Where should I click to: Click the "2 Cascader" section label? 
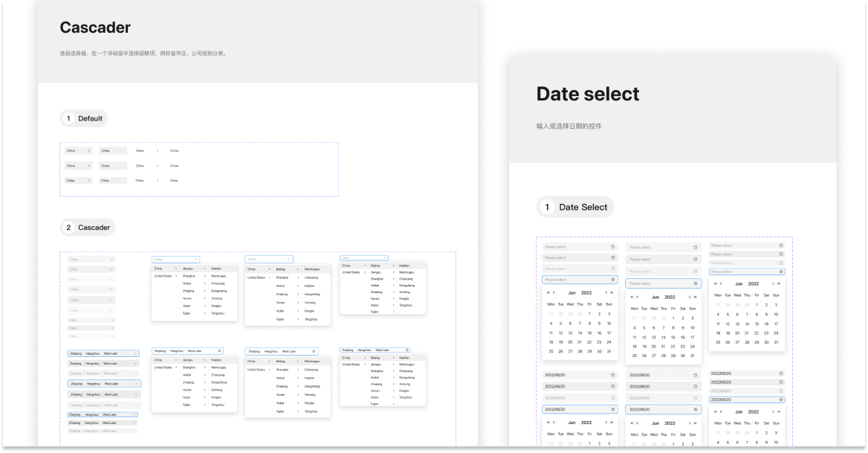coord(88,228)
